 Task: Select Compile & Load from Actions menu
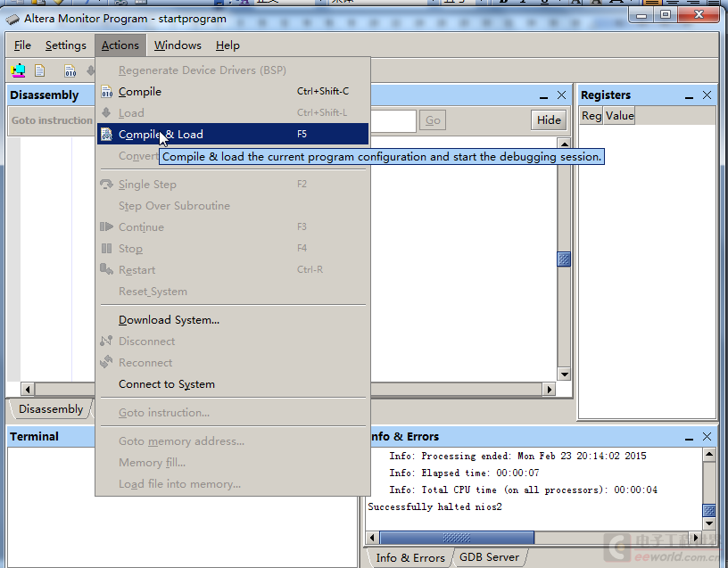[x=161, y=135]
